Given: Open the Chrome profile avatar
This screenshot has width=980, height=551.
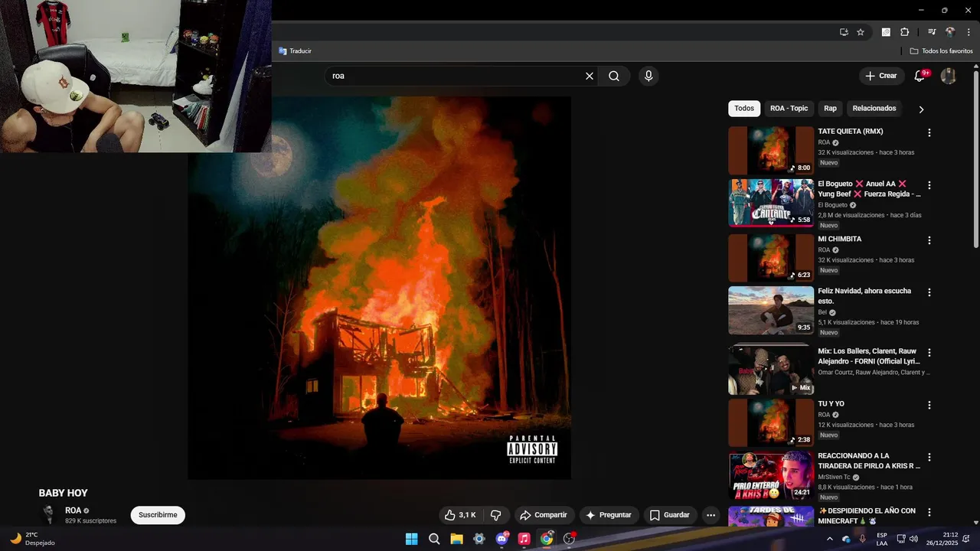Looking at the screenshot, I should (950, 32).
